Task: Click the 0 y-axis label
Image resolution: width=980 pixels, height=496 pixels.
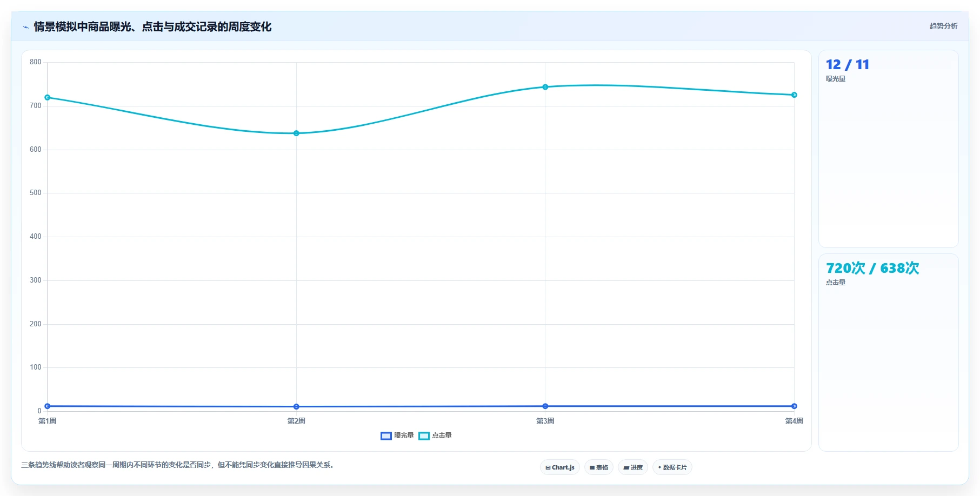Action: point(39,411)
